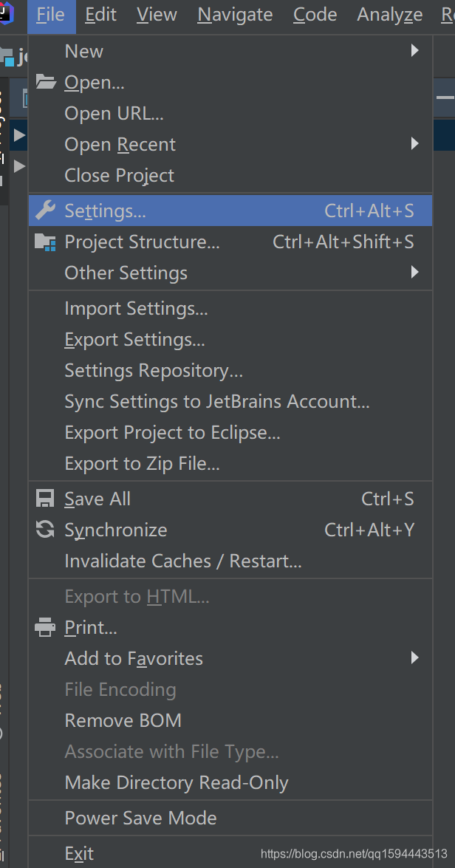Screen dimensions: 455x868
Task: Choose Export to Zip File
Action: coord(142,463)
